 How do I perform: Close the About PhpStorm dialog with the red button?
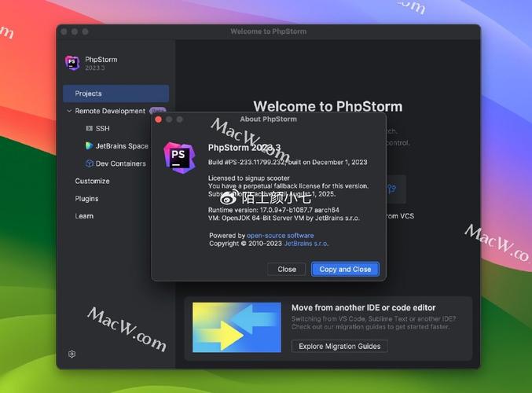coord(159,119)
